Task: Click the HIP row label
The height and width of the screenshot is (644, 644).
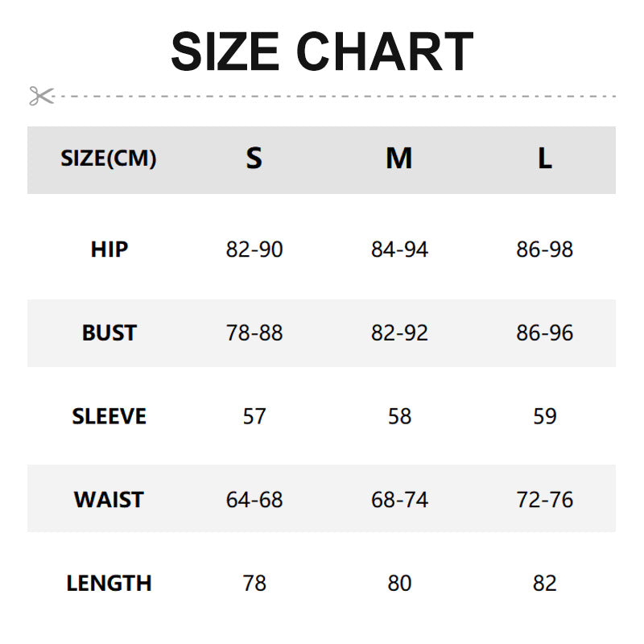Action: (x=109, y=250)
